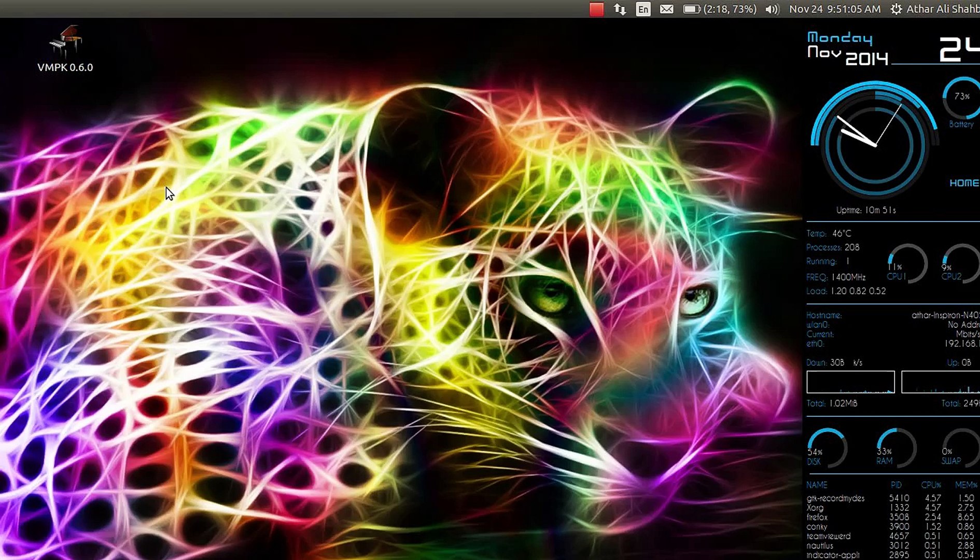Click the "Total: 1.02MiB" download total
Viewport: 980px width, 560px height.
(x=832, y=403)
